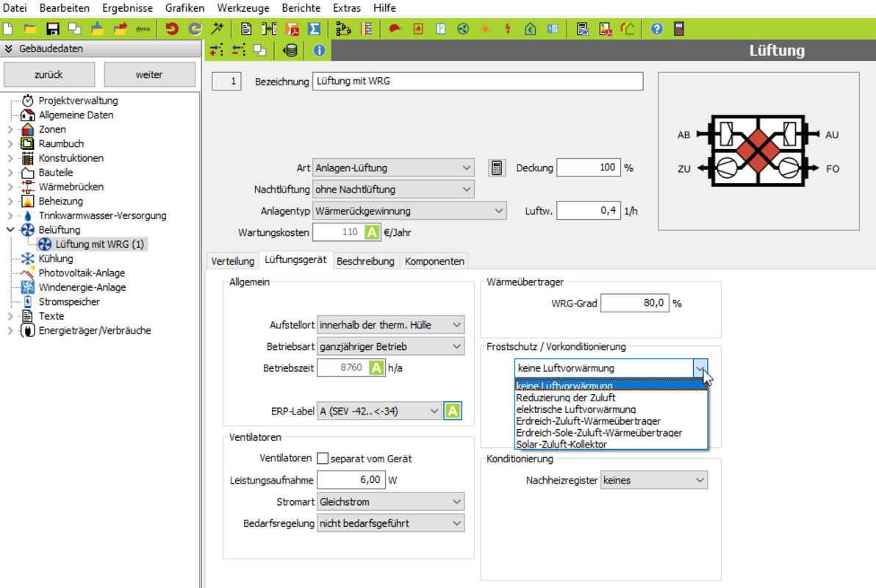876x588 pixels.
Task: Open the structure tree diagram icon
Action: pos(343,29)
